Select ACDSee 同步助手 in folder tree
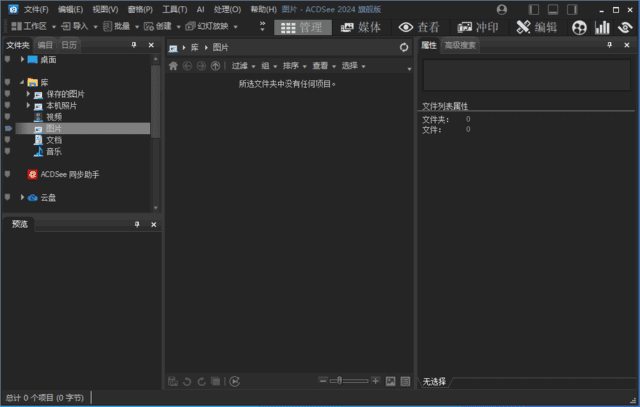 (69, 174)
